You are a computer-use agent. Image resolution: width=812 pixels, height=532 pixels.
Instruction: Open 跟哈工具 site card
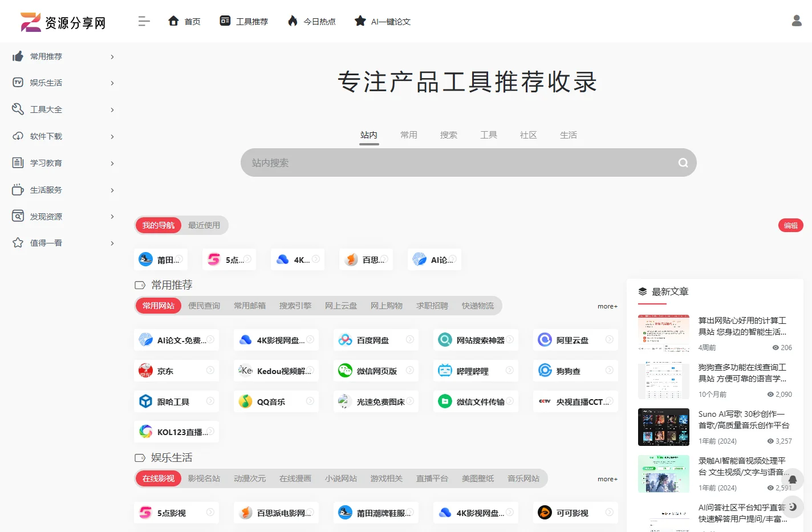[x=176, y=401]
